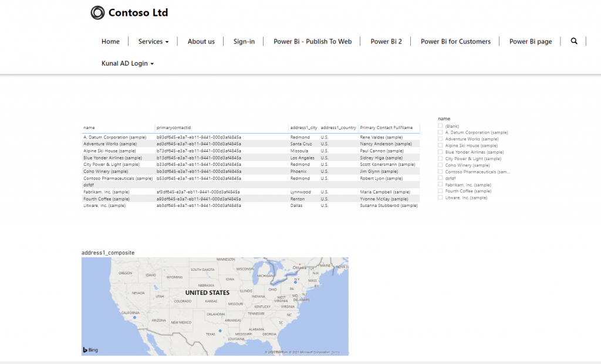Open the Power Bi page link
Image resolution: width=601 pixels, height=364 pixels.
[x=531, y=42]
